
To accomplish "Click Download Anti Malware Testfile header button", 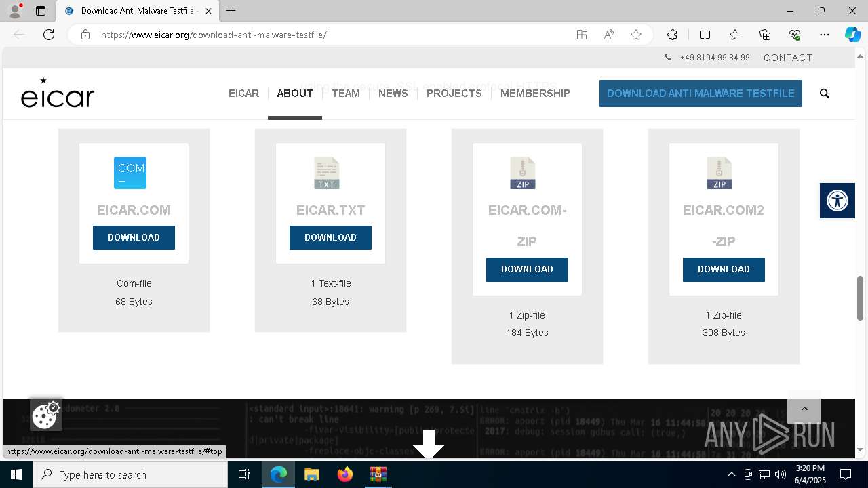I will click(x=701, y=94).
